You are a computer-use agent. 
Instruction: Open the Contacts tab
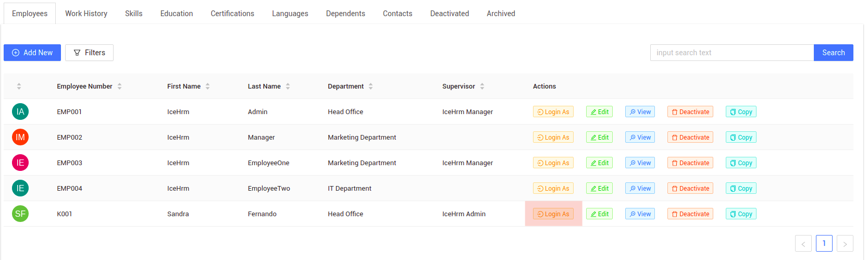pos(398,14)
